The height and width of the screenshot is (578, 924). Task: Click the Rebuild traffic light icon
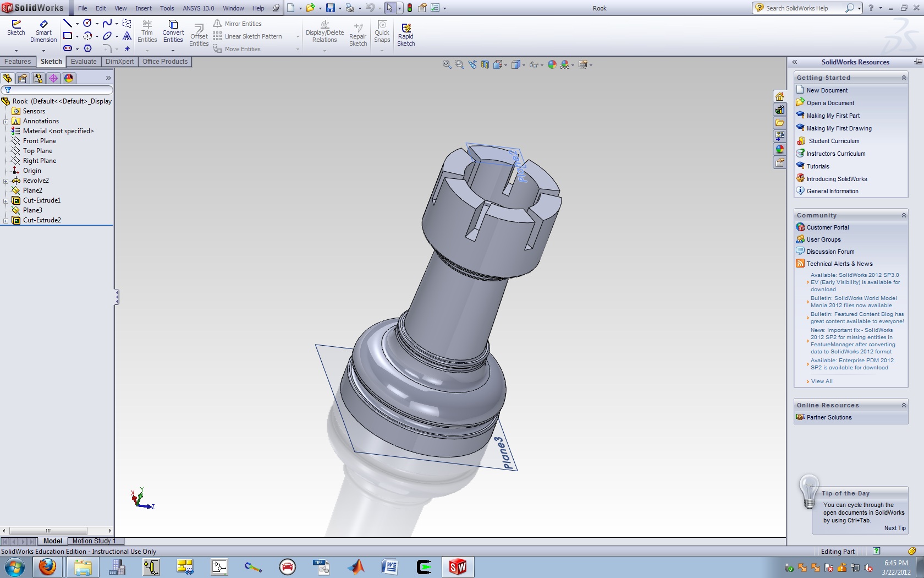pyautogui.click(x=410, y=8)
